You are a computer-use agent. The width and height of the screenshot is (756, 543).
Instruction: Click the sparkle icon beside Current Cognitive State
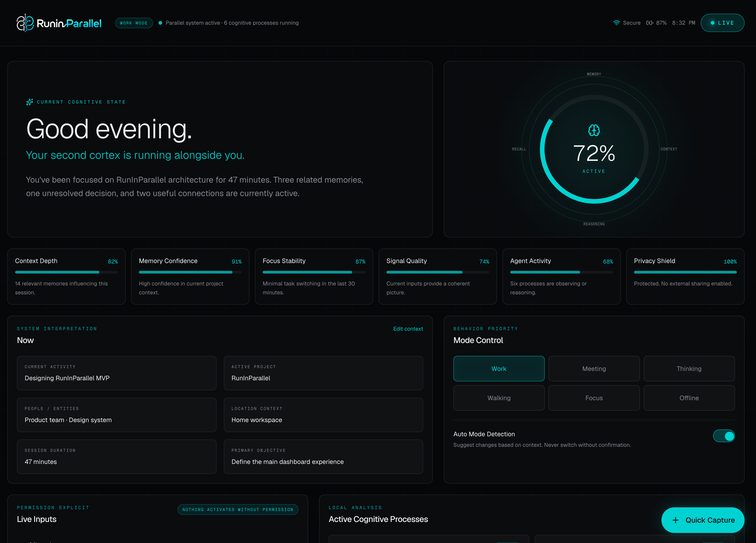click(30, 102)
